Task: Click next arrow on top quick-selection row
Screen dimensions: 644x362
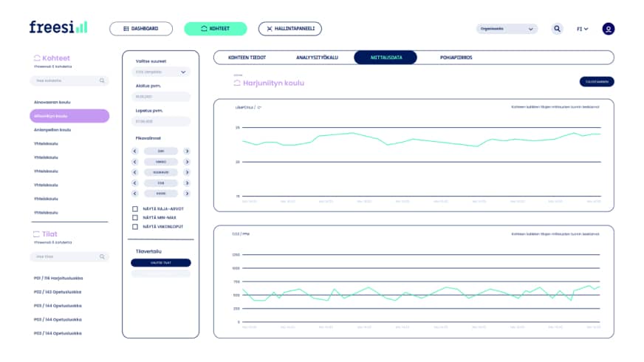Action: pos(187,151)
